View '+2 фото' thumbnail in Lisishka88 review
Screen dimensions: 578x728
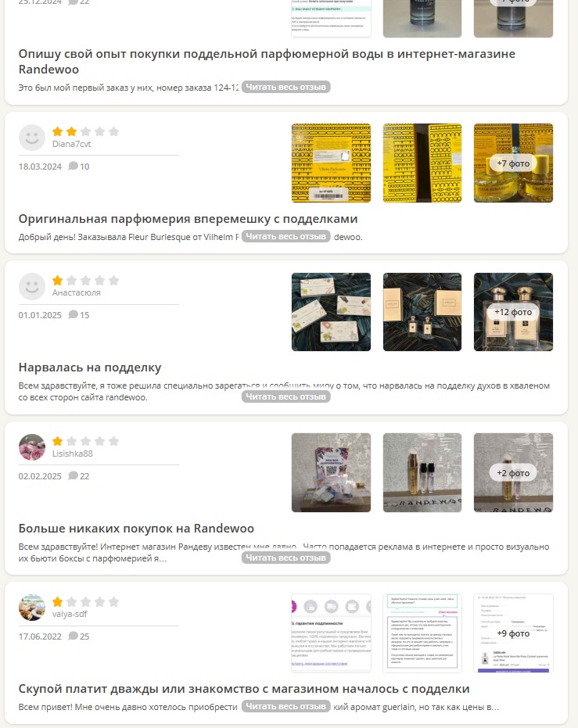(x=513, y=472)
